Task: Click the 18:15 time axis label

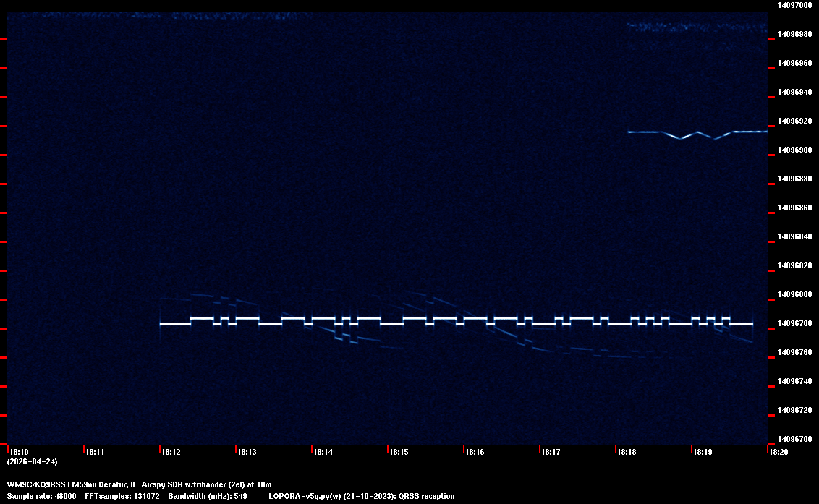Action: (x=399, y=452)
